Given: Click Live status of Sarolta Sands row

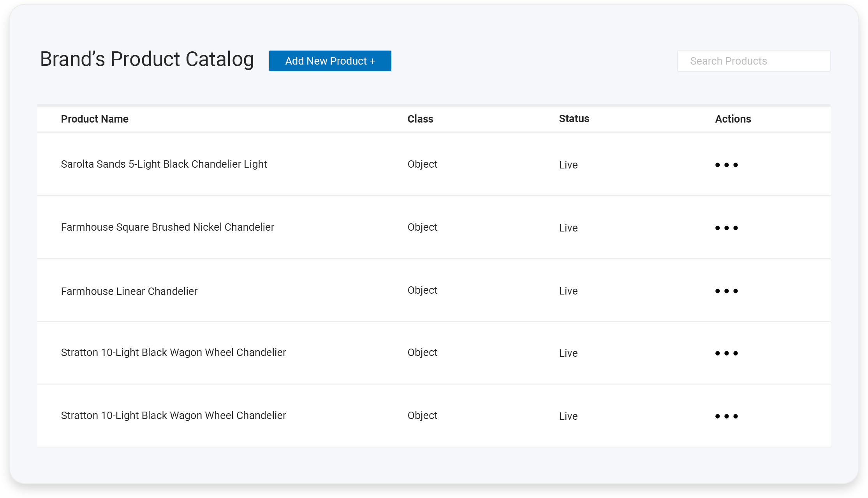Looking at the screenshot, I should 568,165.
